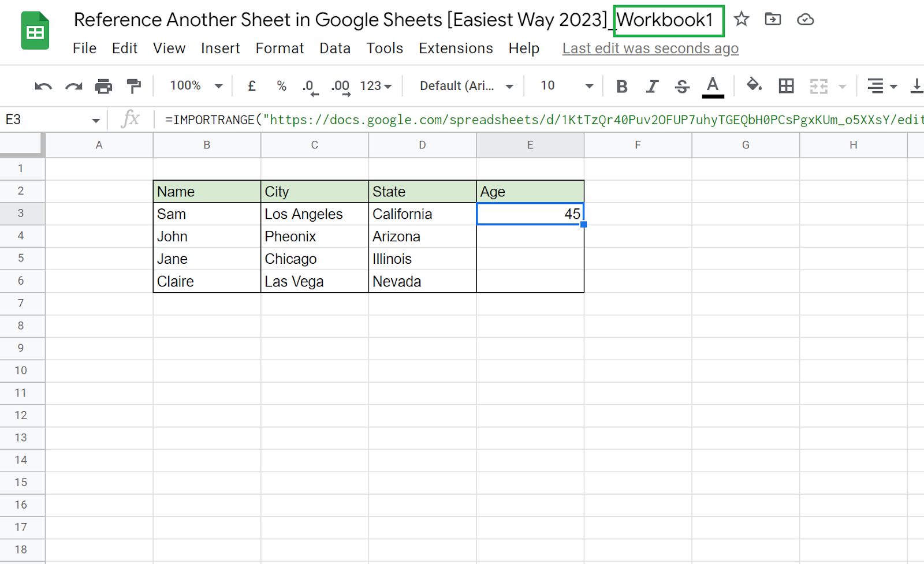Open the fill color picker
Image resolution: width=924 pixels, height=564 pixels.
pyautogui.click(x=754, y=85)
